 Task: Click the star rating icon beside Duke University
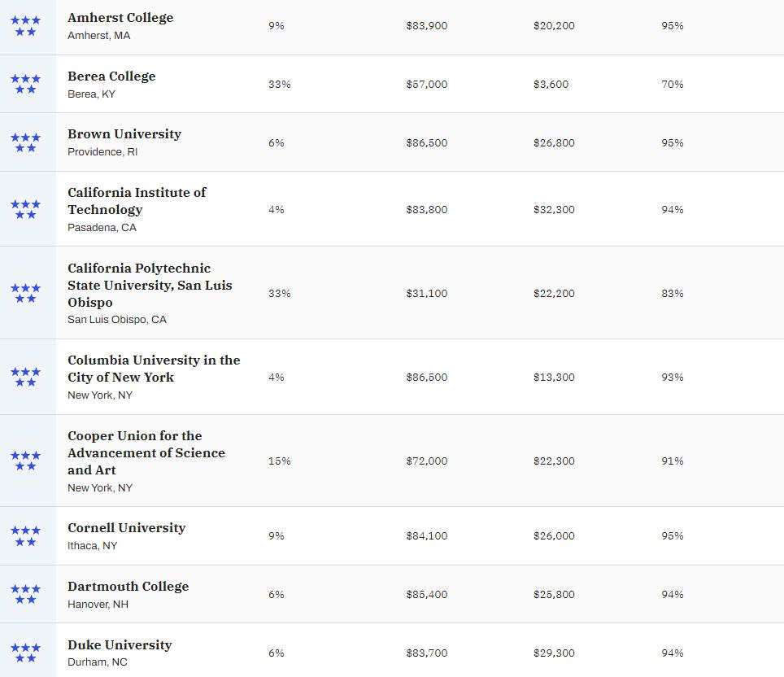pos(25,653)
